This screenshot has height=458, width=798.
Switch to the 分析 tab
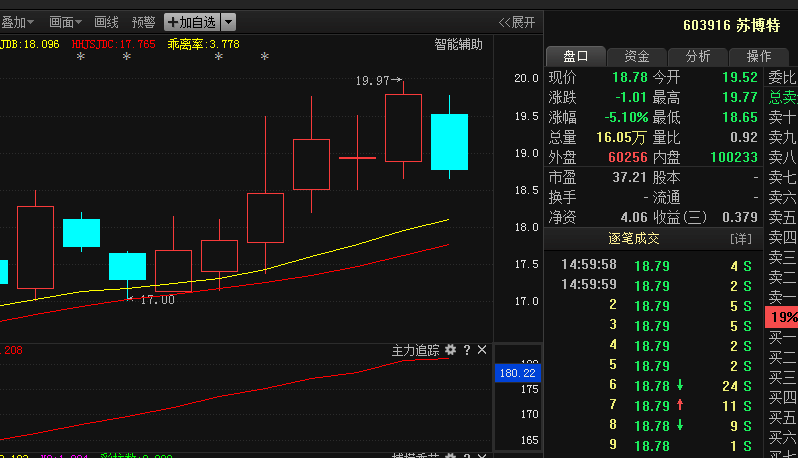698,56
